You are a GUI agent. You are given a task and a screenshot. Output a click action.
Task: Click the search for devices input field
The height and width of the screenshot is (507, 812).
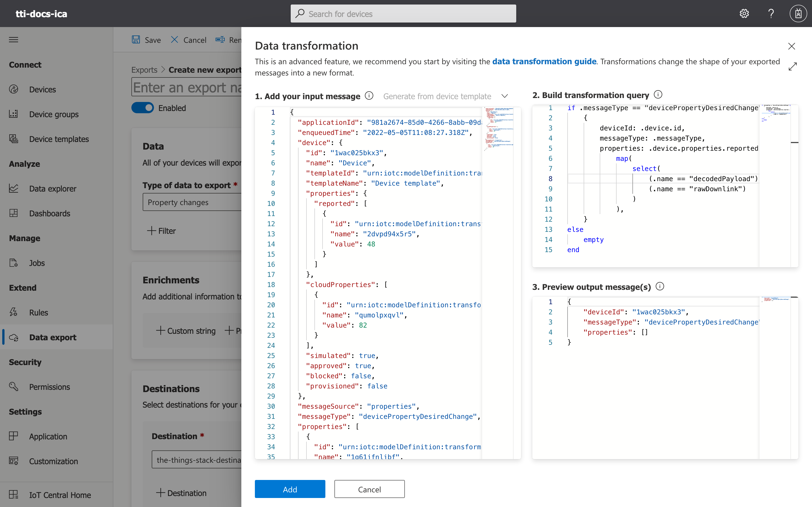click(403, 13)
